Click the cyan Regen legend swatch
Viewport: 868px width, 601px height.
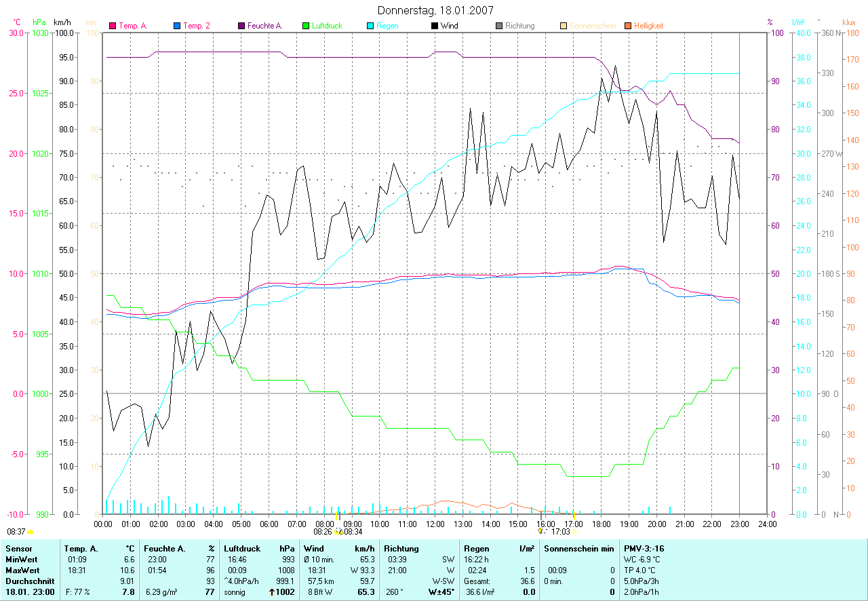371,26
